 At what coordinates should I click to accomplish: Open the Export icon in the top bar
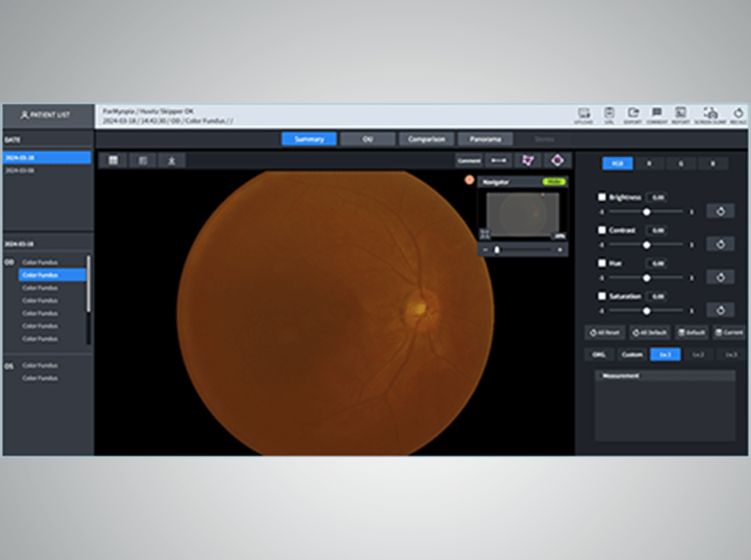[632, 115]
